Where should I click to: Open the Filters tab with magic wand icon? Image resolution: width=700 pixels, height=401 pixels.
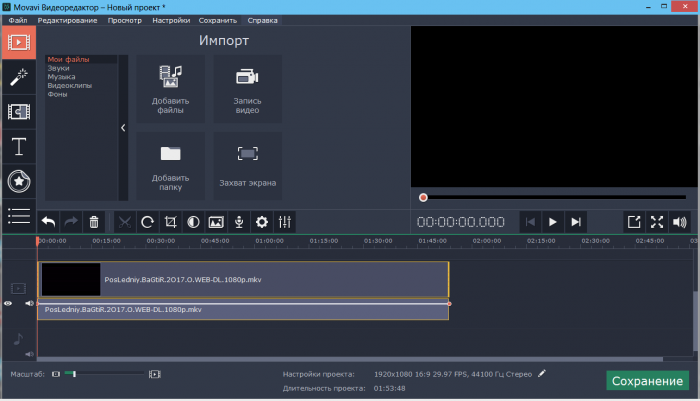pyautogui.click(x=17, y=76)
